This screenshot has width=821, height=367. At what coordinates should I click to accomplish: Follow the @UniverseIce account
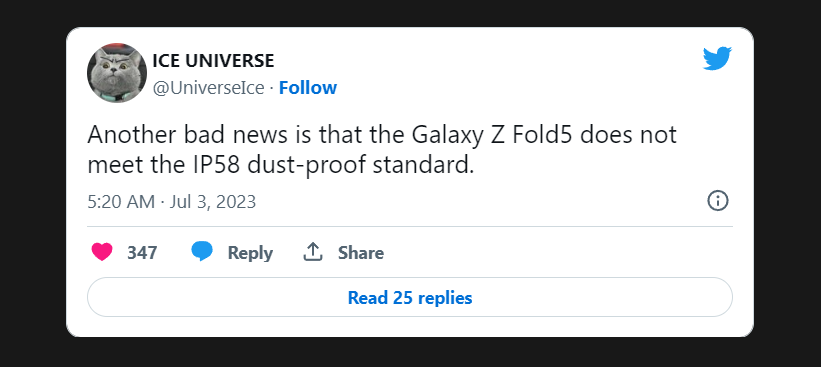(x=307, y=88)
